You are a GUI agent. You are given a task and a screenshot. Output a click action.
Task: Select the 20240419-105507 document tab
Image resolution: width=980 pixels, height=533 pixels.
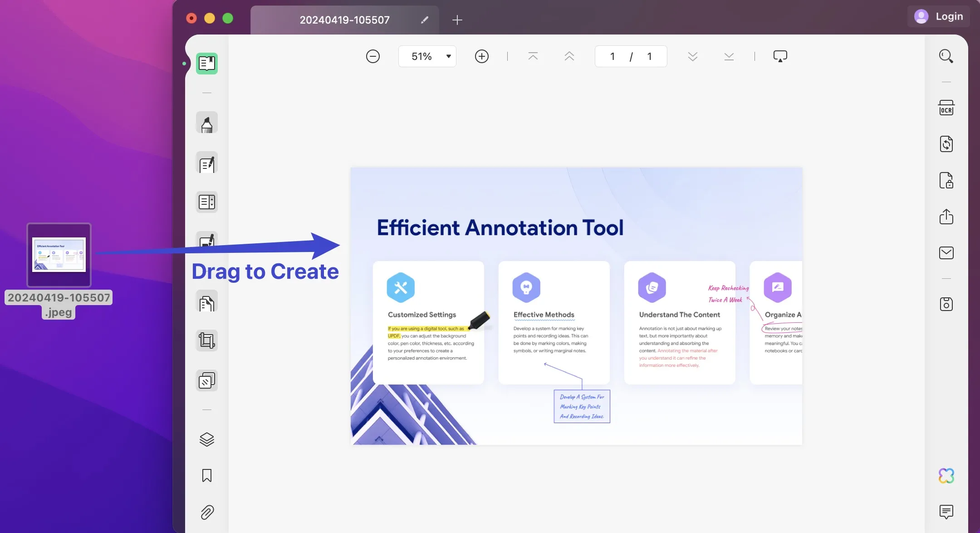[345, 20]
